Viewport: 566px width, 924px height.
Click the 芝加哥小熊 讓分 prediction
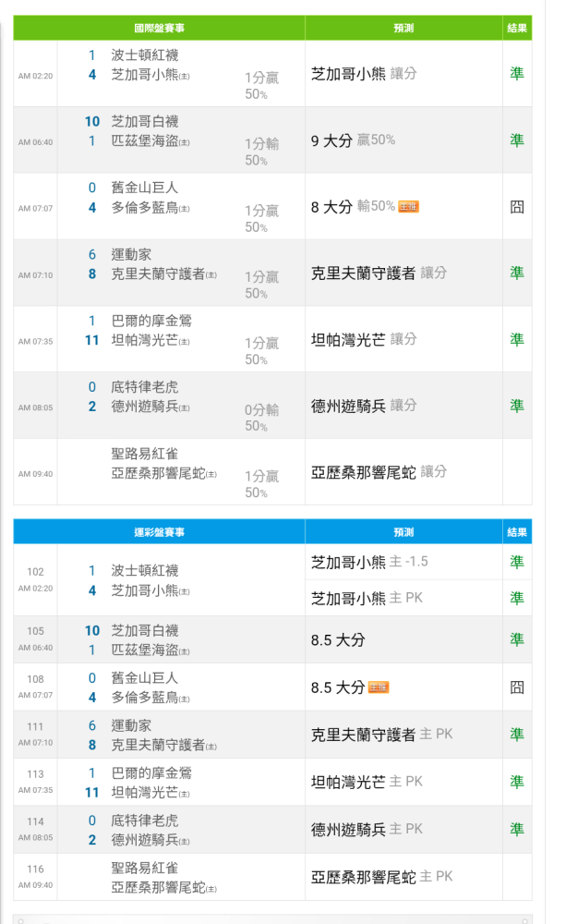(x=364, y=74)
